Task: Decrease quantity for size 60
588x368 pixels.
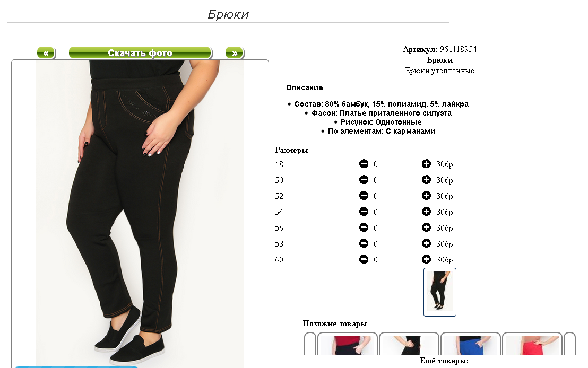Action: click(x=364, y=259)
